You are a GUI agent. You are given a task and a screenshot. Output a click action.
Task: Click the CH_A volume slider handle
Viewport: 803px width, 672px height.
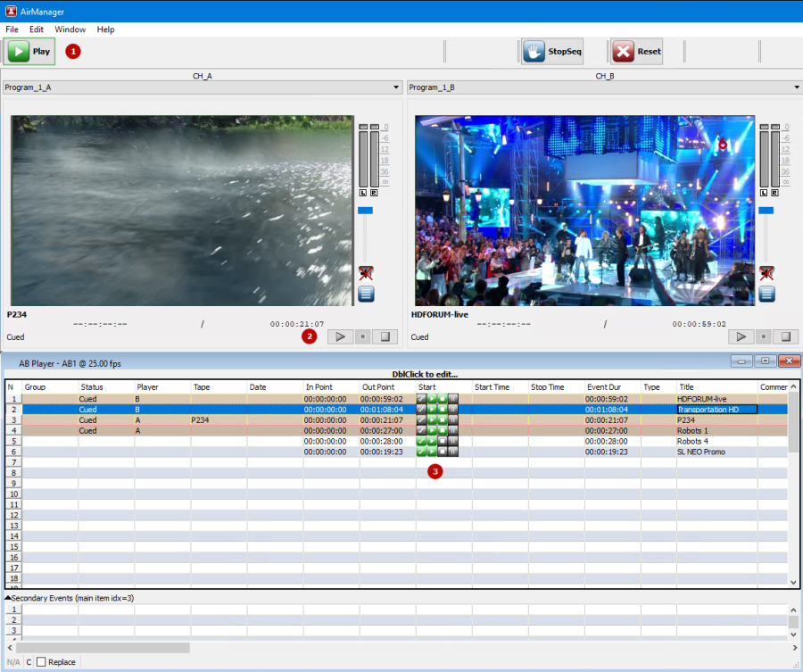[x=365, y=211]
